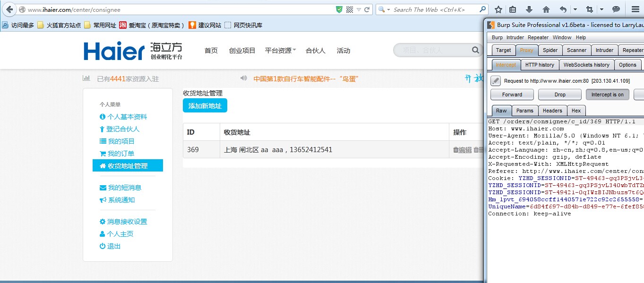Image resolution: width=644 pixels, height=283 pixels.
Task: Open 消息接收设置 in sidebar
Action: [x=123, y=222]
